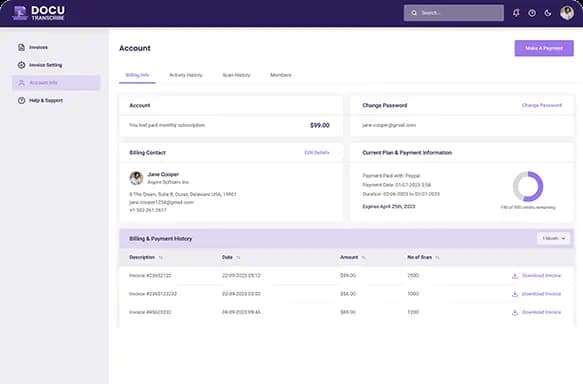Click the download icon for the $69.00 invoice

[515, 312]
